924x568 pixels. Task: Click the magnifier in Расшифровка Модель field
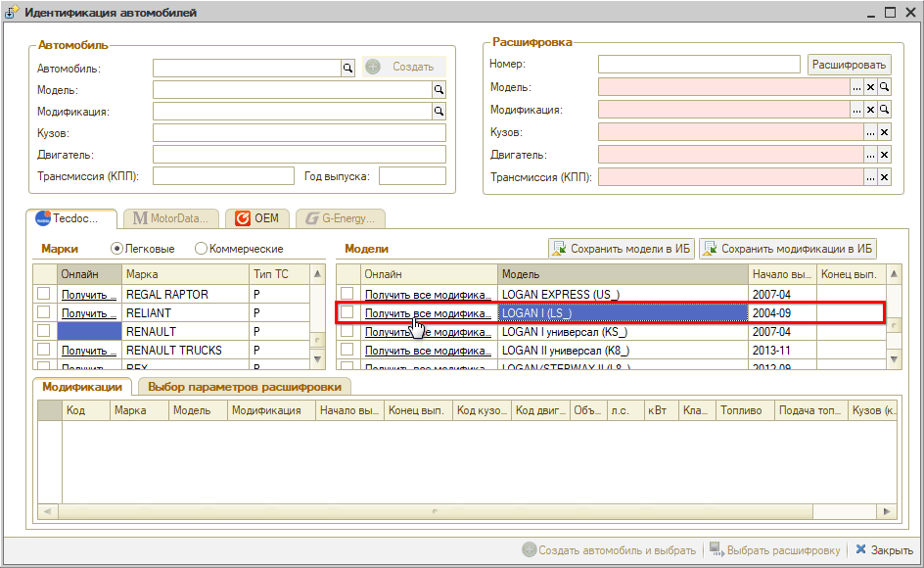884,87
